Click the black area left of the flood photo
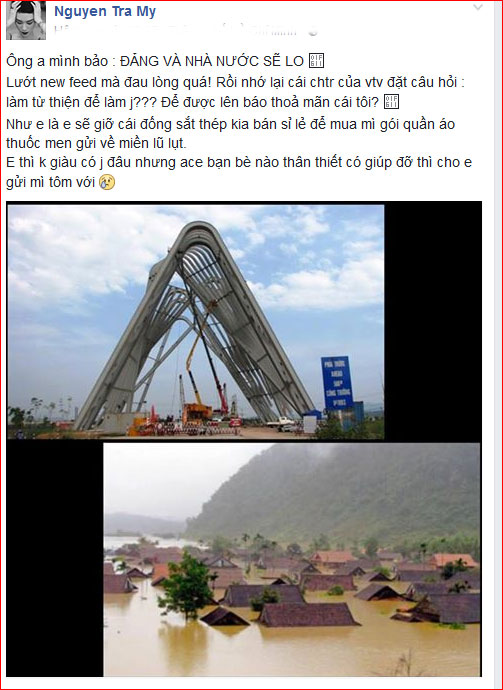The image size is (503, 690). (55, 559)
